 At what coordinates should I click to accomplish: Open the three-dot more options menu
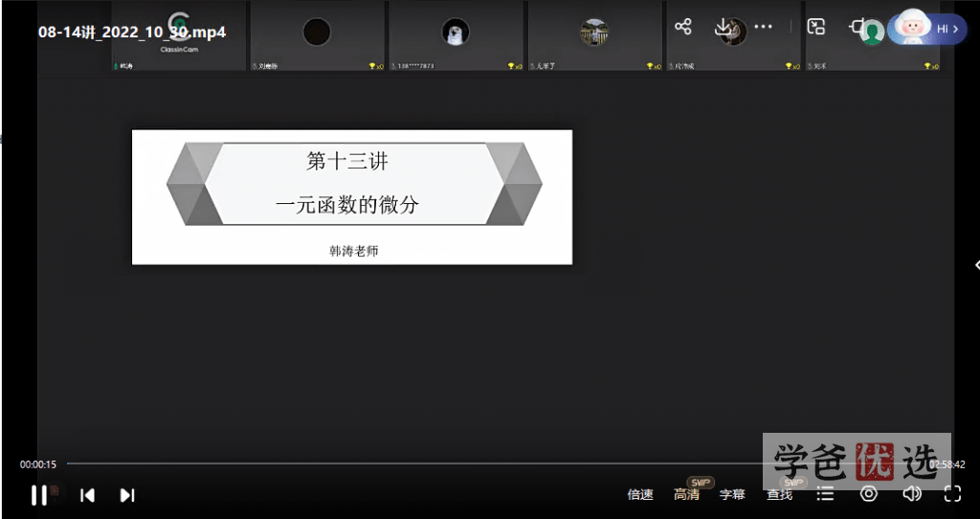tap(763, 27)
